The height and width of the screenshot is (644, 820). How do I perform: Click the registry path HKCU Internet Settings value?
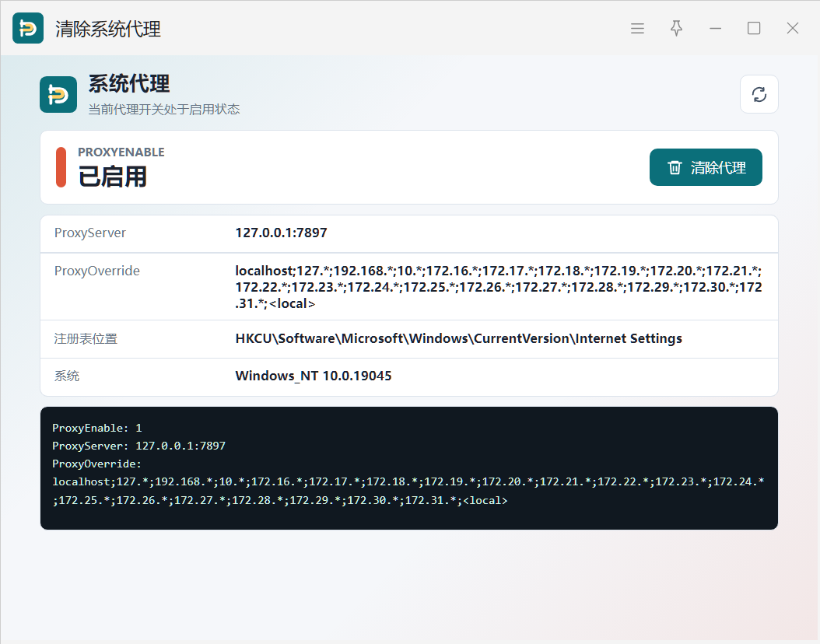point(459,339)
